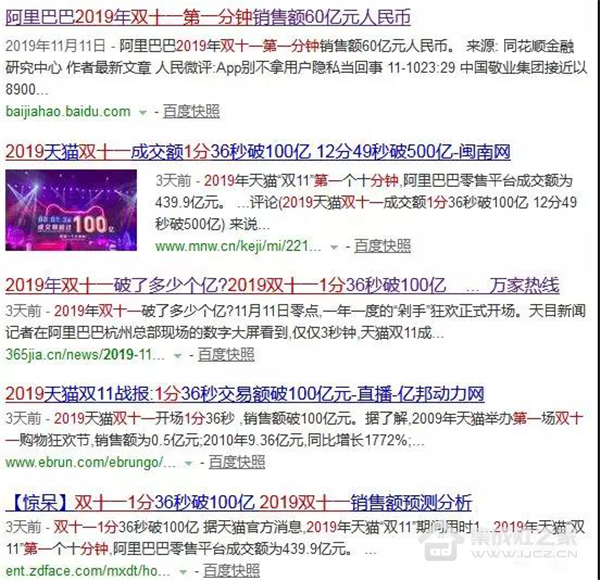Open the www.mnw.cn/keji/mi/221... URL
The width and height of the screenshot is (600, 580).
[238, 246]
